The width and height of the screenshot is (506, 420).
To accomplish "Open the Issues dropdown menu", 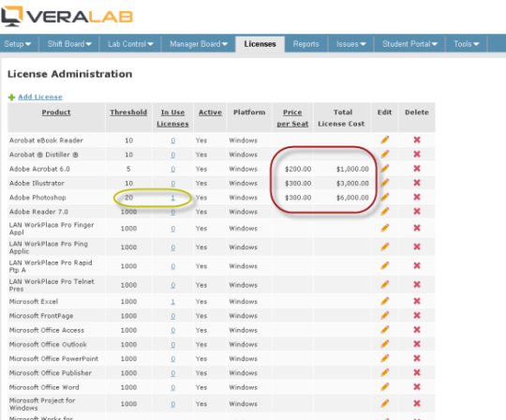I will click(350, 44).
